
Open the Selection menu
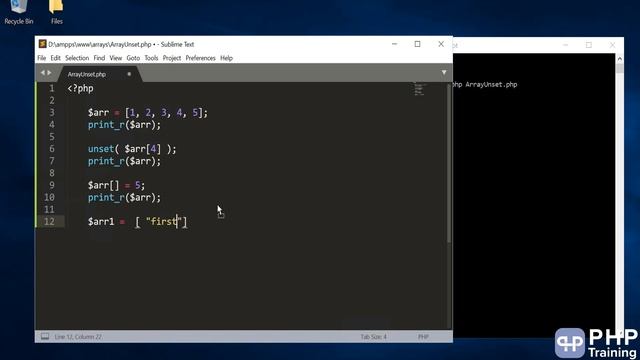tap(77, 58)
